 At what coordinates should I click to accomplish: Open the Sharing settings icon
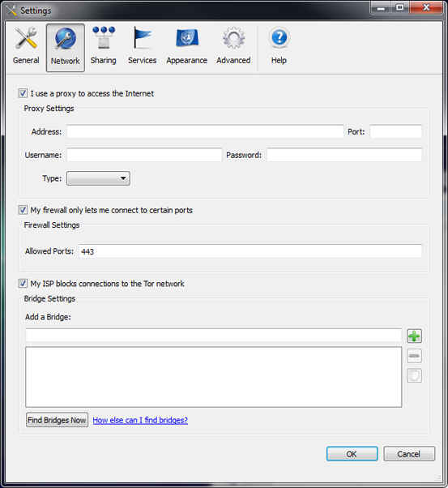tap(104, 37)
